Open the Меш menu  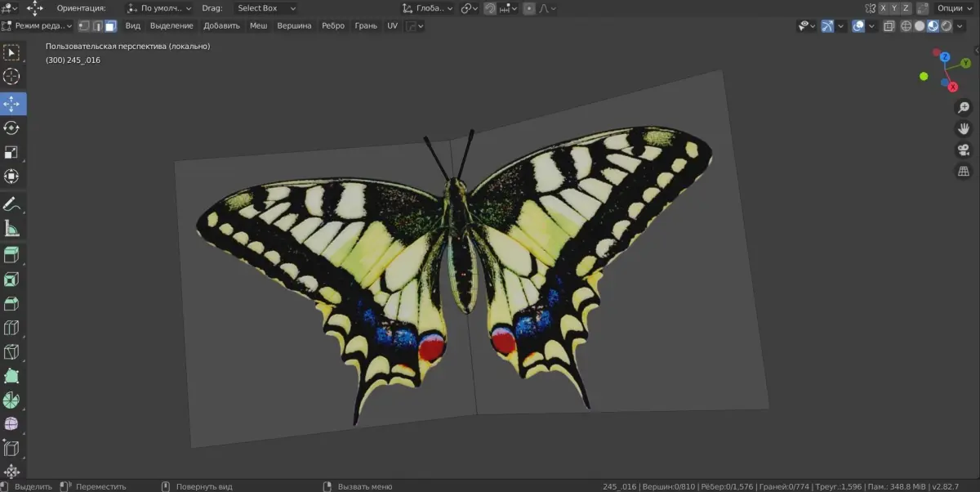(258, 25)
